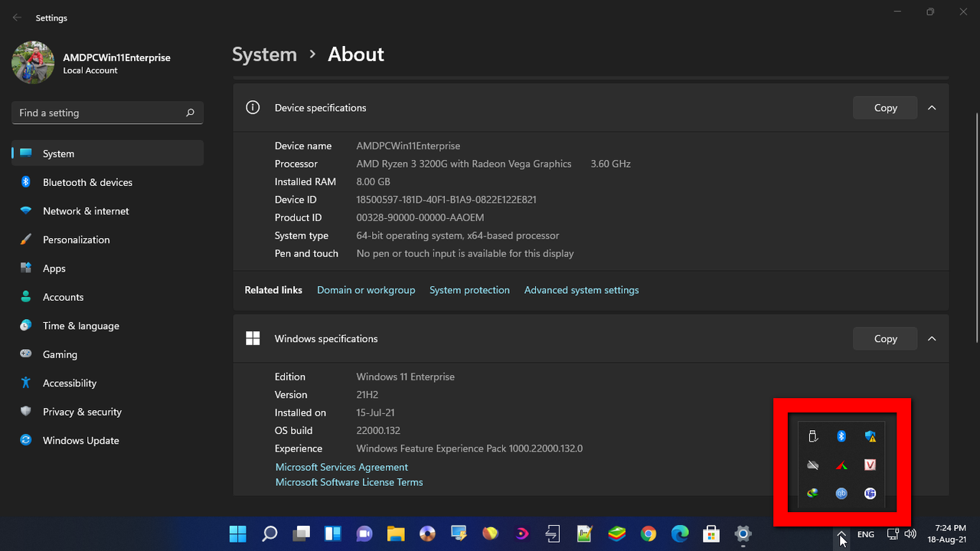This screenshot has width=980, height=551.
Task: Click the OneDrive cloud tray icon
Action: point(813,465)
